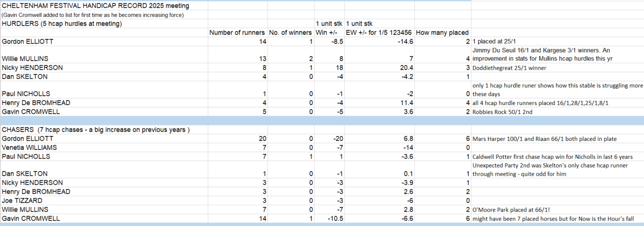Click the 'HURDLERS (5 hcap hurdles at meeting)' cell
This screenshot has width=644, height=226.
tap(62, 24)
